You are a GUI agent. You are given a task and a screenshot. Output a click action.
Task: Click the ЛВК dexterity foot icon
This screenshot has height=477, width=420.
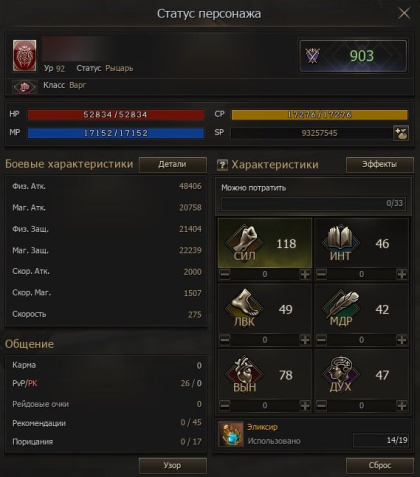click(x=245, y=306)
